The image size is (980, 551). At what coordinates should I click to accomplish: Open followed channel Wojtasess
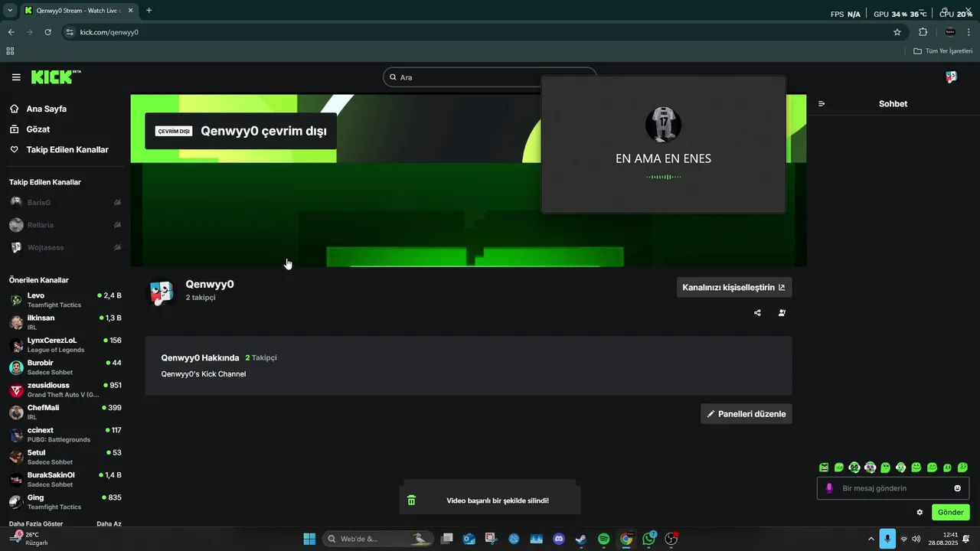tap(65, 247)
